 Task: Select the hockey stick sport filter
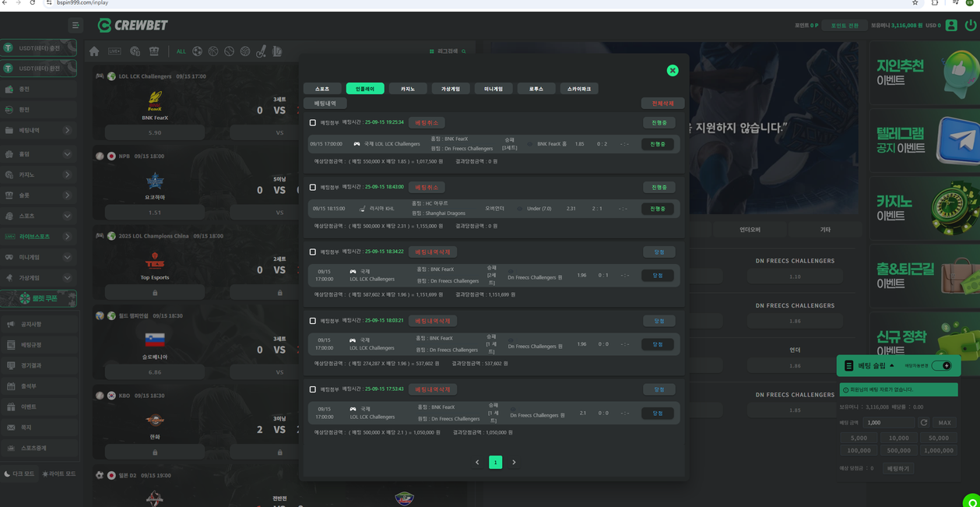[262, 51]
